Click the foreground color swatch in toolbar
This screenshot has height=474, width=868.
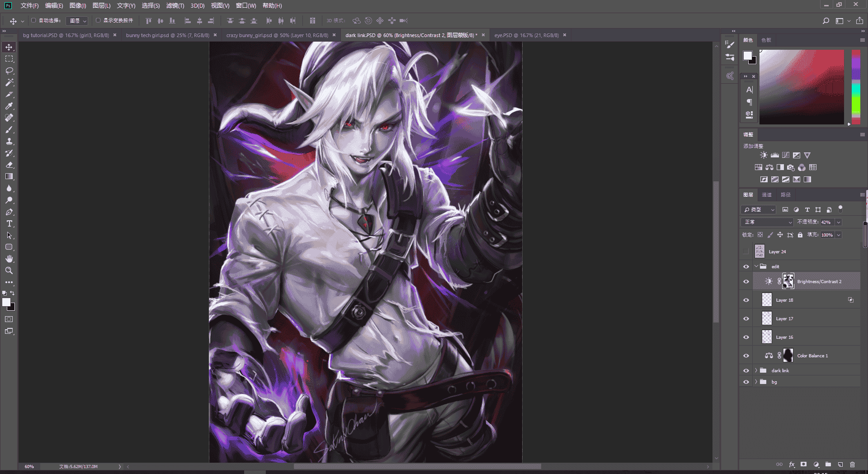coord(6,303)
